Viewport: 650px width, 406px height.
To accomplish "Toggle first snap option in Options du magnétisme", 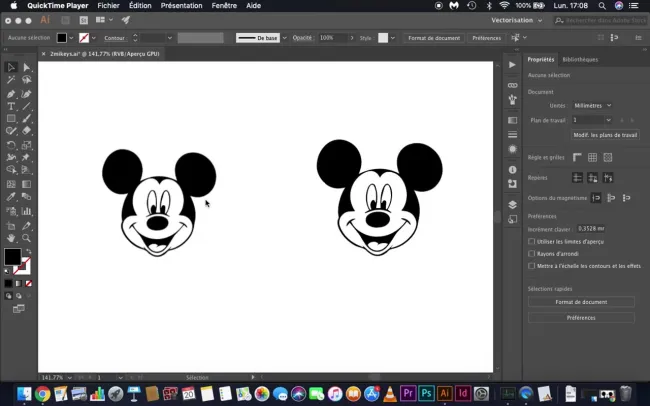I will (x=596, y=198).
